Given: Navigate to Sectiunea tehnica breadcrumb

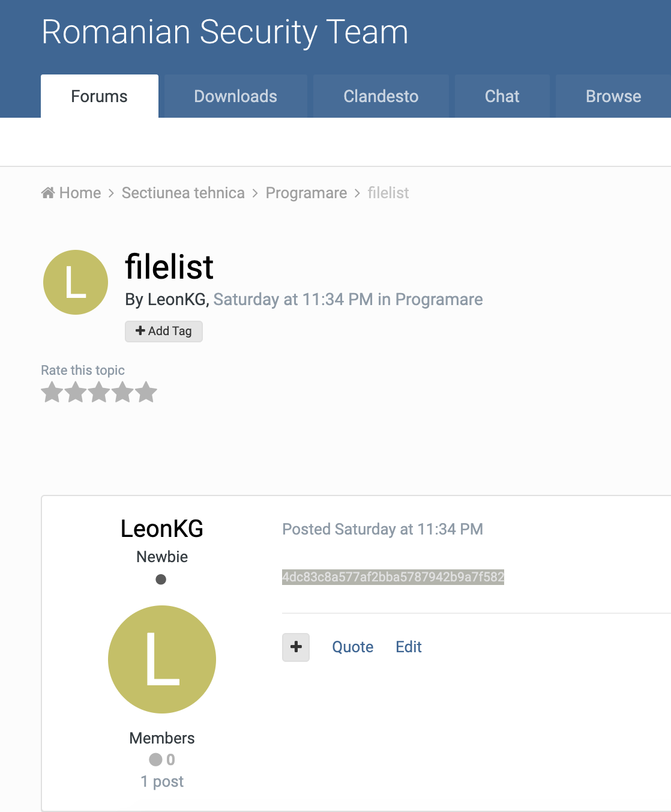Looking at the screenshot, I should (x=183, y=193).
